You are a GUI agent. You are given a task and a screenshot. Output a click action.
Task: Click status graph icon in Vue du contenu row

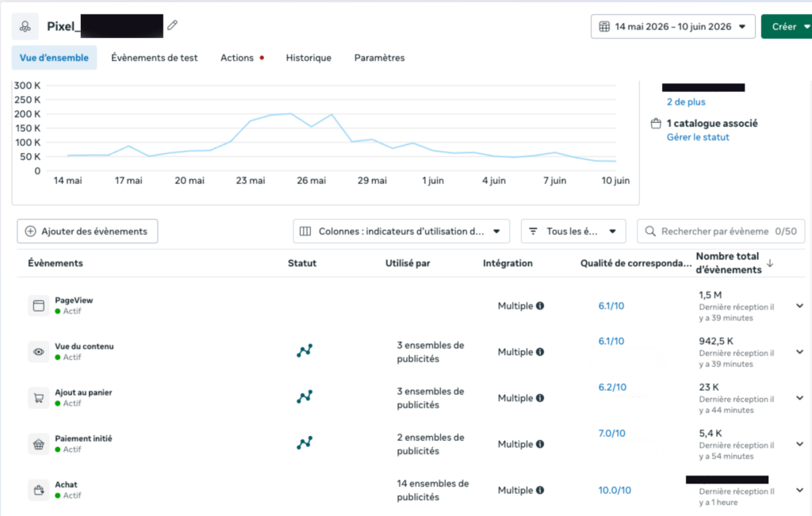tap(304, 350)
